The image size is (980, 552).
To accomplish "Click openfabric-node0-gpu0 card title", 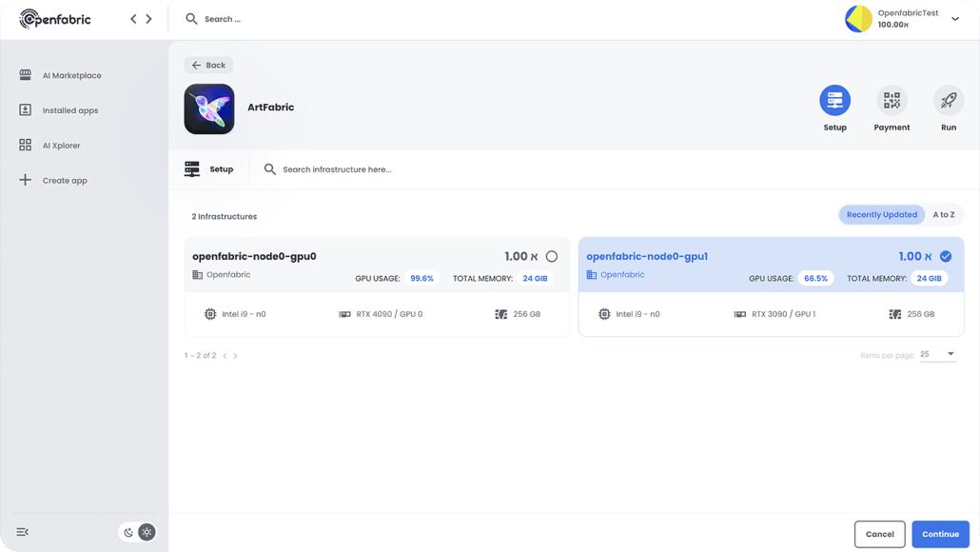I will pyautogui.click(x=254, y=256).
